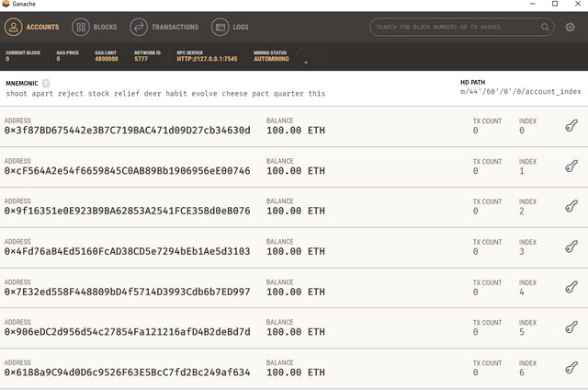Click the Accounts person icon
Viewport: 588px width, 390px height.
pyautogui.click(x=14, y=27)
